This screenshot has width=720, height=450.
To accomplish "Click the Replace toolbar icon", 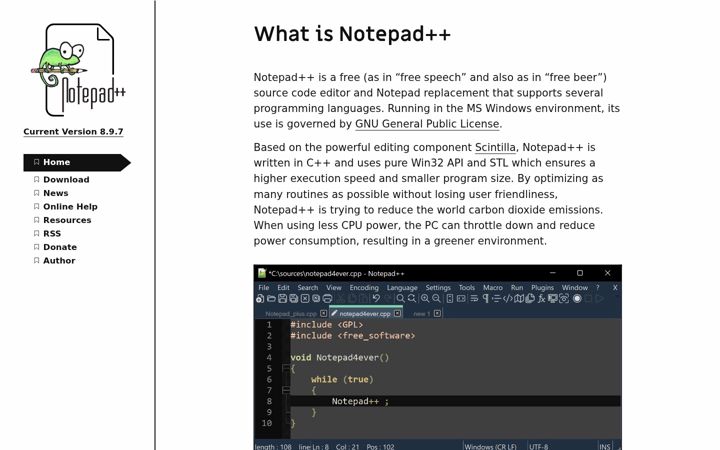I will point(412,298).
